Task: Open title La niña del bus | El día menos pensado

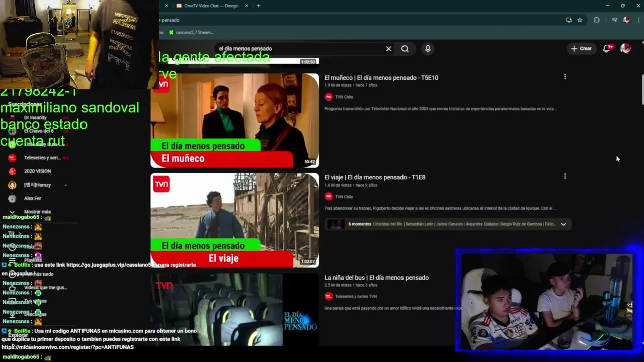Action: pyautogui.click(x=376, y=278)
